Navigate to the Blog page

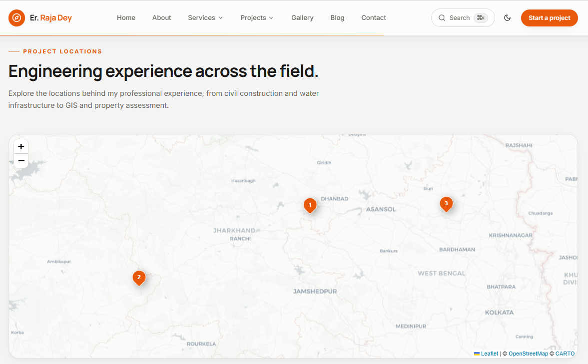pos(337,17)
